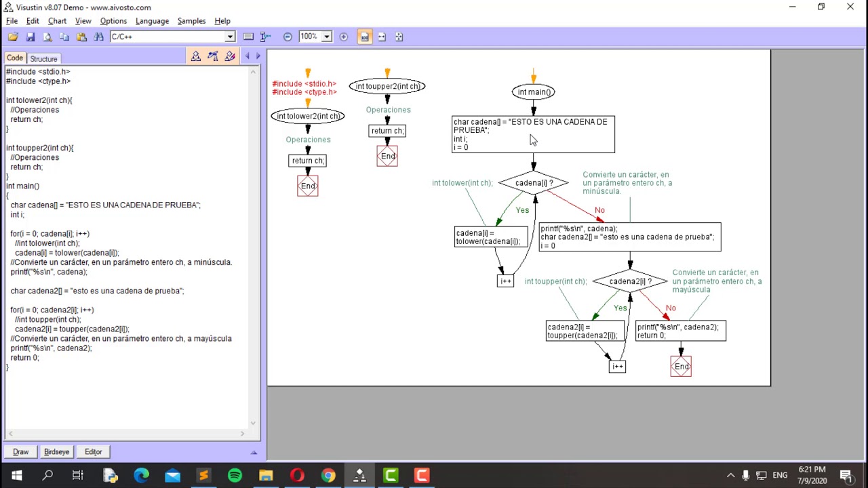Click the char cadena declaration flowchart box
Viewport: 868px width, 488px height.
pyautogui.click(x=534, y=134)
